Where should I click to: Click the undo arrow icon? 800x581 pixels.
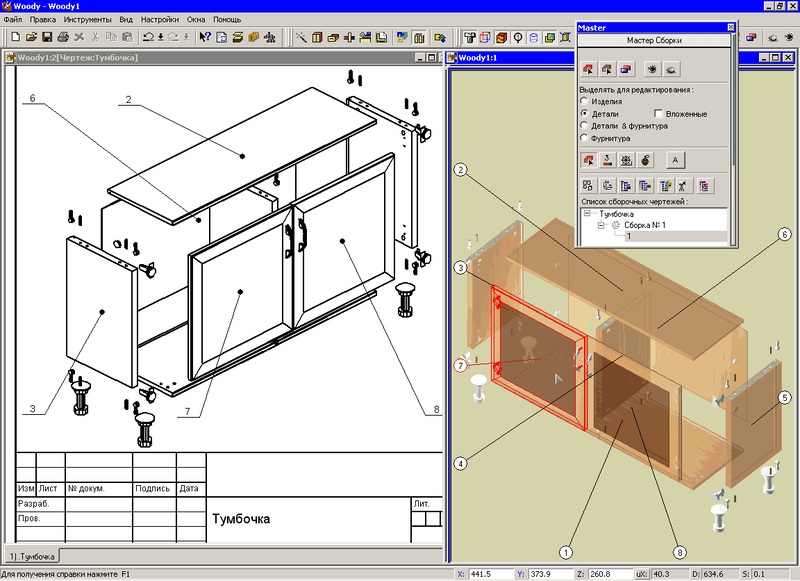tap(148, 38)
